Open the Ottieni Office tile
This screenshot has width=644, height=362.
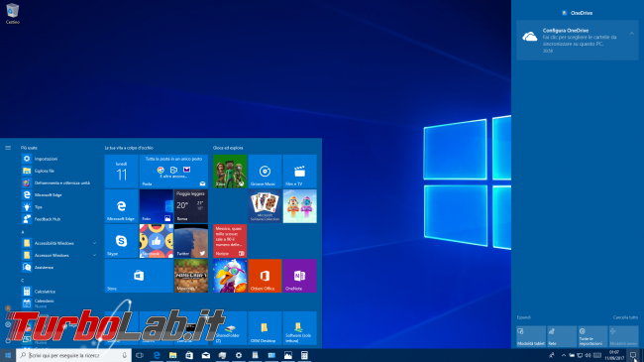[265, 276]
